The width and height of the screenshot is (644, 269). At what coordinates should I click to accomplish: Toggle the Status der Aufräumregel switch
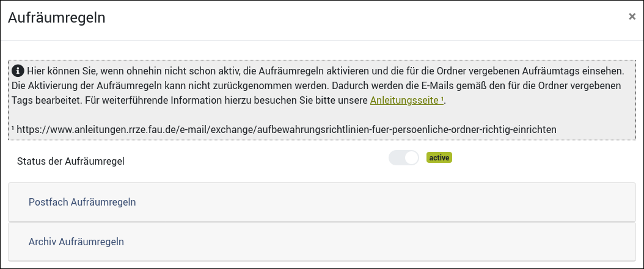(404, 158)
